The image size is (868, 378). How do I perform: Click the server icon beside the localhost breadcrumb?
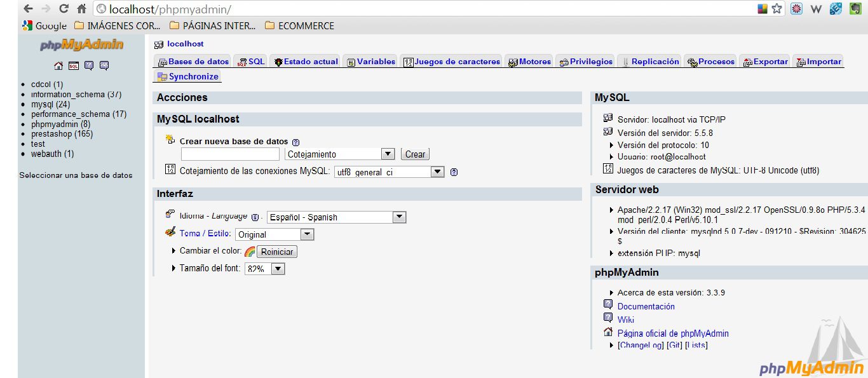[x=159, y=44]
